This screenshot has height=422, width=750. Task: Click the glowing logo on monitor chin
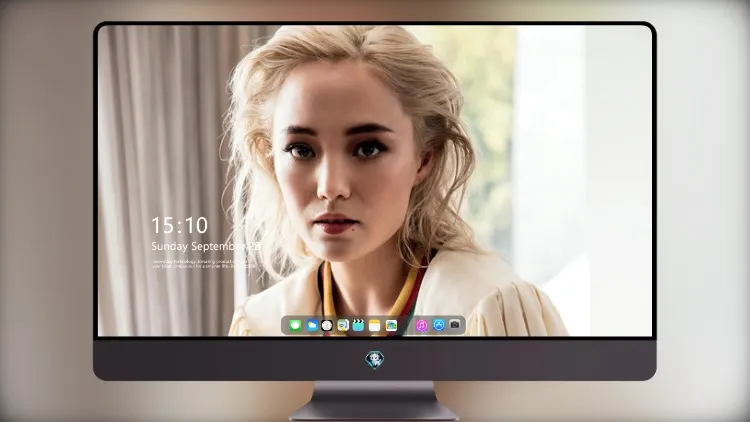[x=375, y=360]
